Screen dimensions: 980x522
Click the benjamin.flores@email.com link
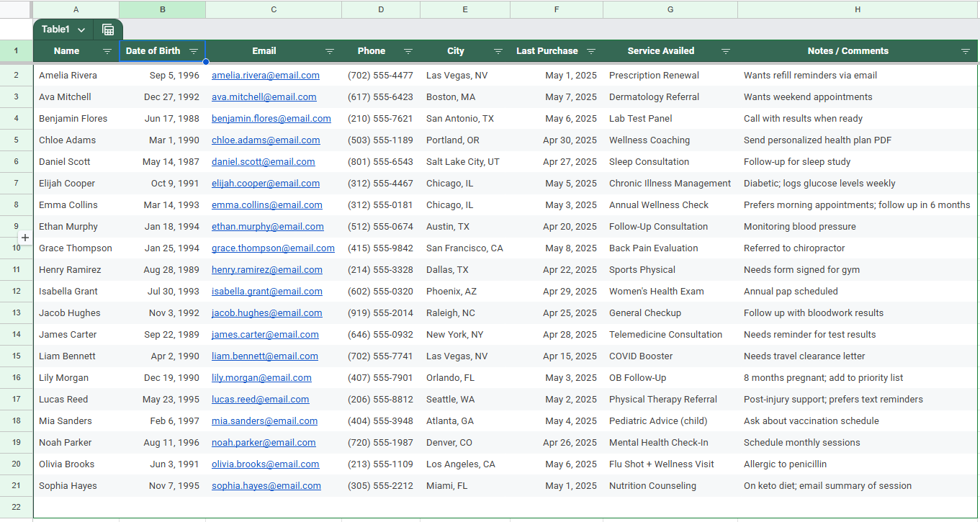tap(271, 119)
